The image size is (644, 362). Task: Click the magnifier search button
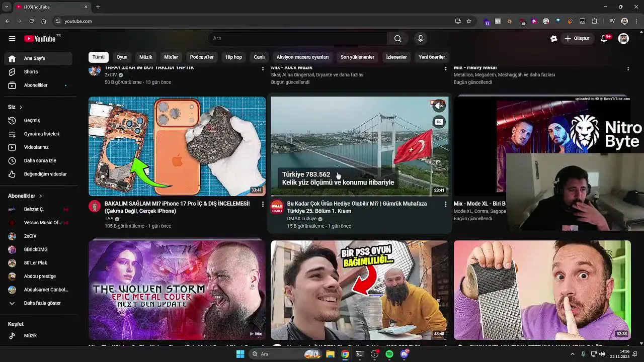pyautogui.click(x=397, y=39)
